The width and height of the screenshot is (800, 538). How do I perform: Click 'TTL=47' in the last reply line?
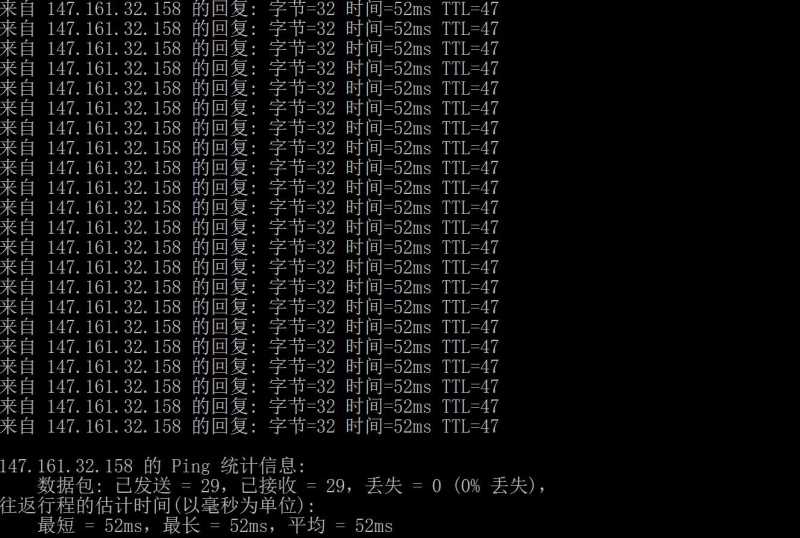click(x=470, y=426)
